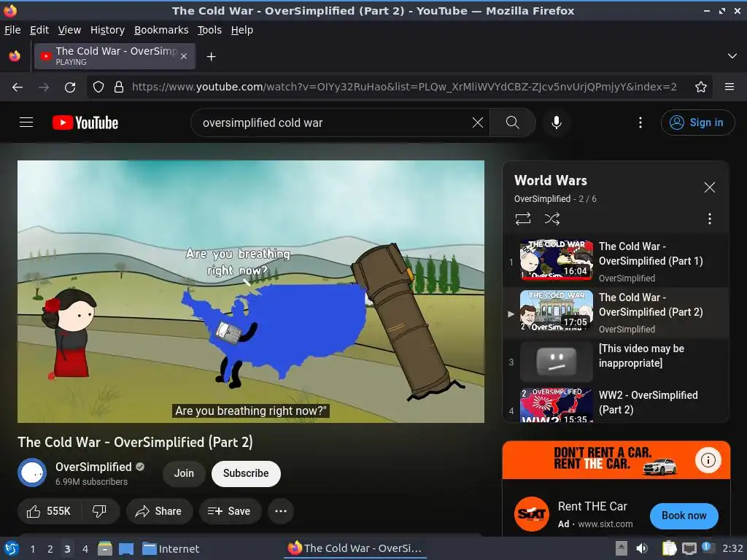This screenshot has height=560, width=747.
Task: Open YouTube settings three-dot menu
Action: 640,122
